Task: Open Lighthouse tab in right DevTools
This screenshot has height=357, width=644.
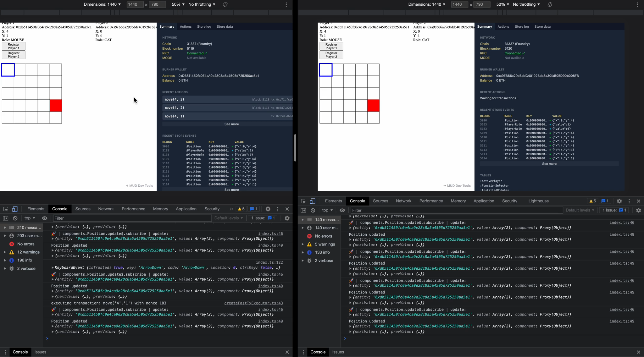Action: click(x=538, y=201)
